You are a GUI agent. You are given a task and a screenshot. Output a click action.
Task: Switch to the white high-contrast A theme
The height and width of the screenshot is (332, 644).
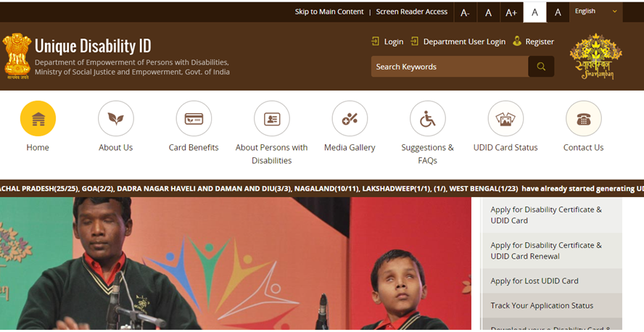(x=534, y=12)
